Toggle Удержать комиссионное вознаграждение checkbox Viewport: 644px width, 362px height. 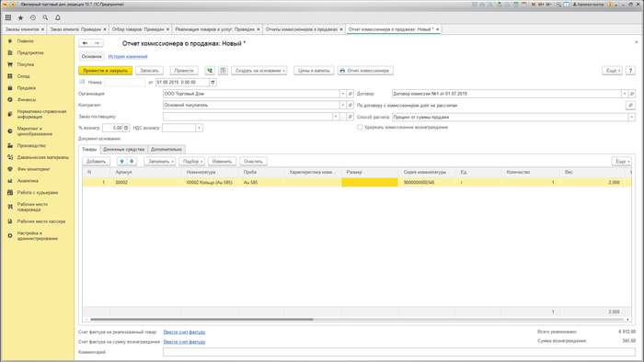pos(360,127)
